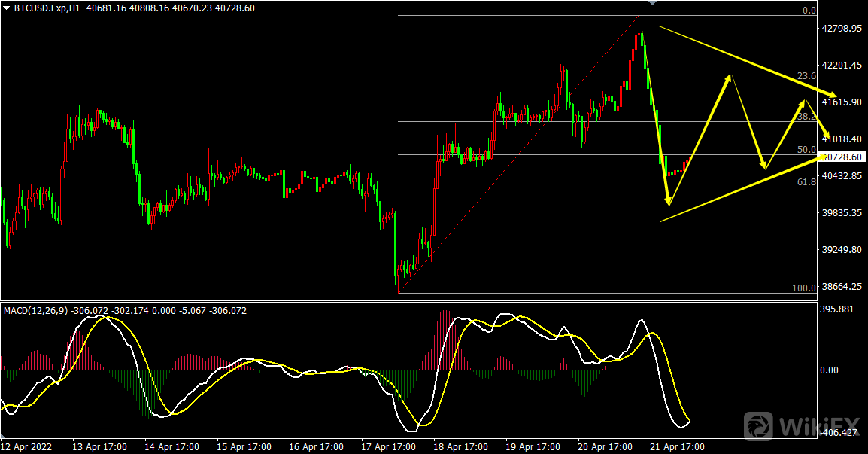Click the 18 Apr 17:00 time label
Image resolution: width=868 pixels, height=454 pixels.
[x=460, y=446]
